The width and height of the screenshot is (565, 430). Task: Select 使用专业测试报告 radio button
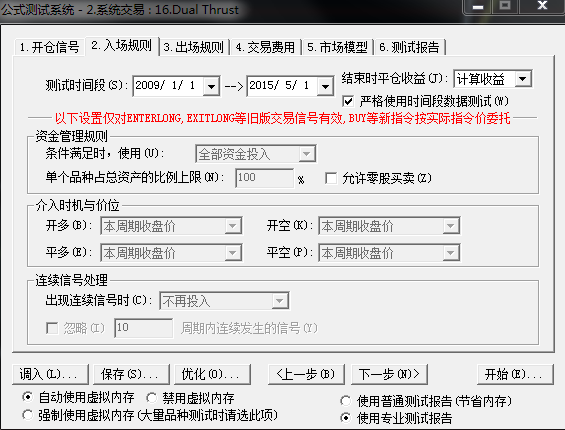pyautogui.click(x=346, y=418)
